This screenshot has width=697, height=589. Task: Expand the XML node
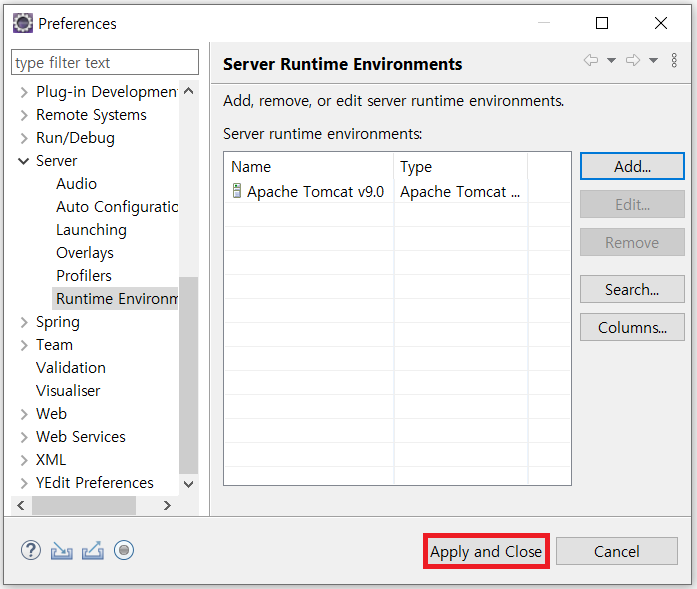[x=24, y=460]
